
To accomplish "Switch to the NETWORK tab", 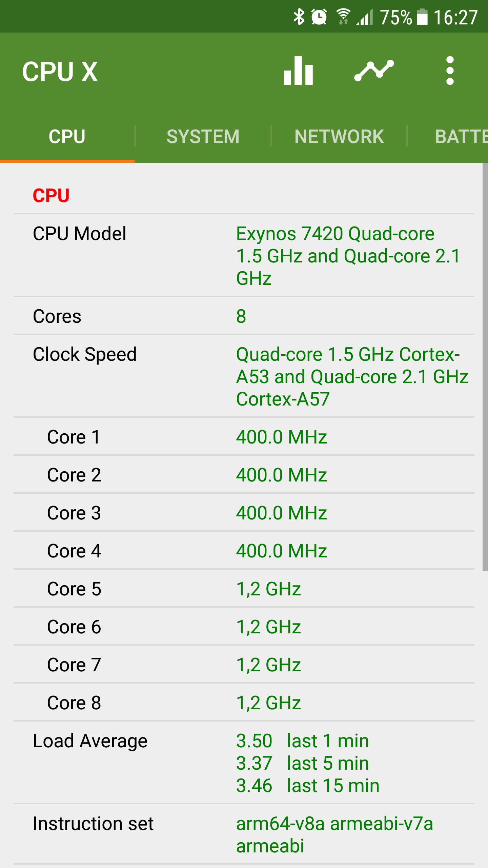I will coord(339,136).
